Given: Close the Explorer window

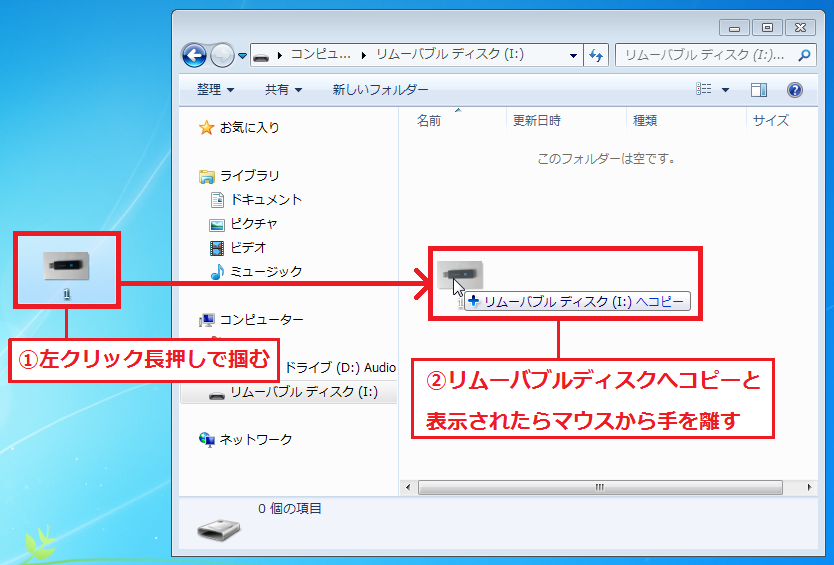Looking at the screenshot, I should click(800, 28).
